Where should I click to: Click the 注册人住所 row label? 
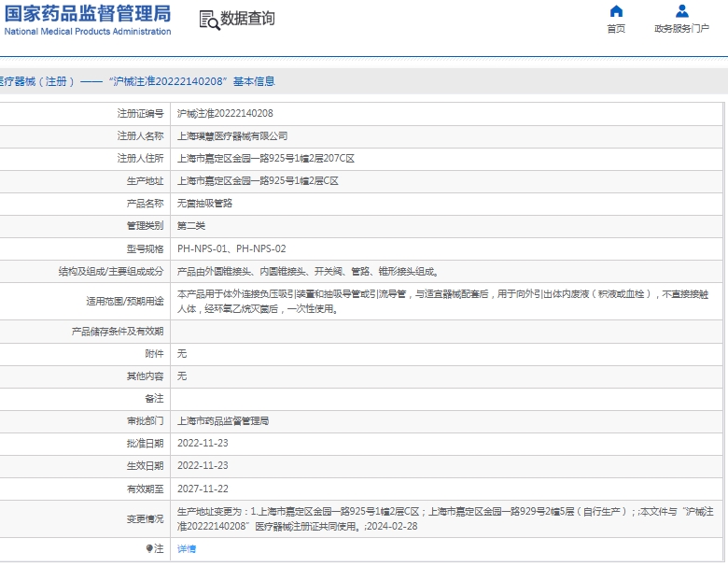[x=140, y=159]
